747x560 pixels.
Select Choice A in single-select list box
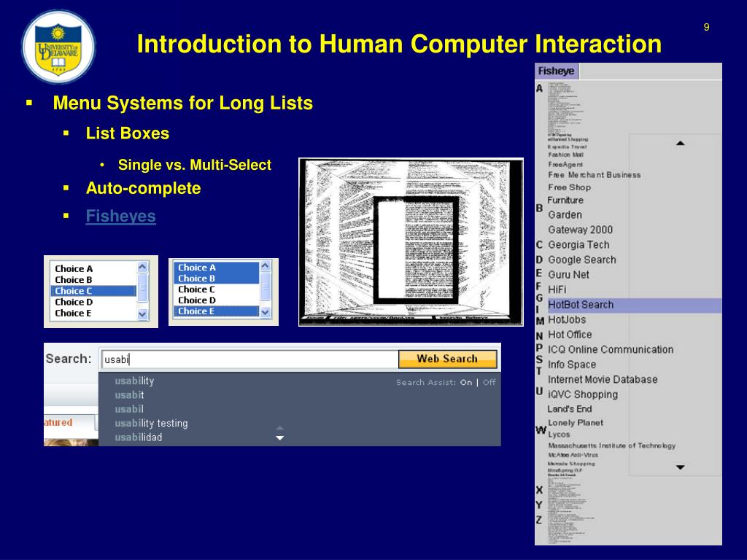pos(93,268)
